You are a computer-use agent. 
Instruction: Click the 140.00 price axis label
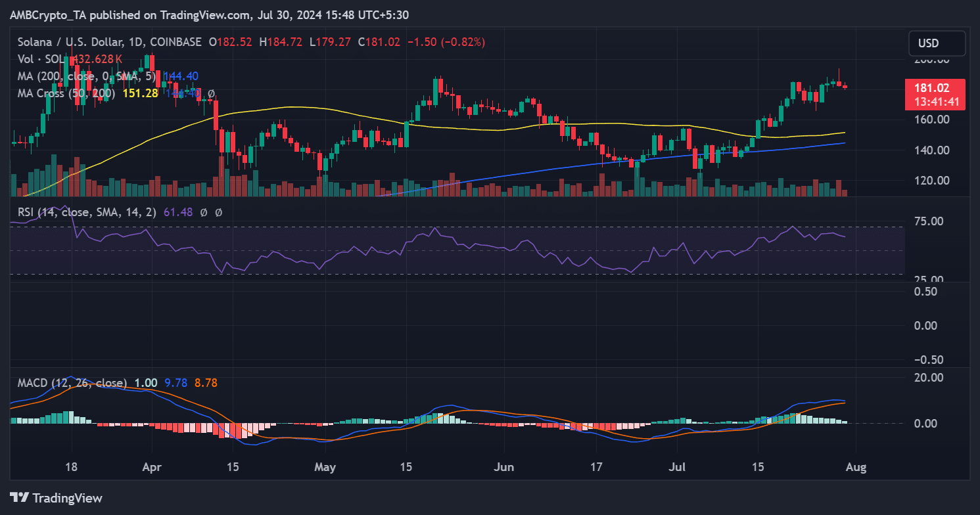tap(931, 150)
